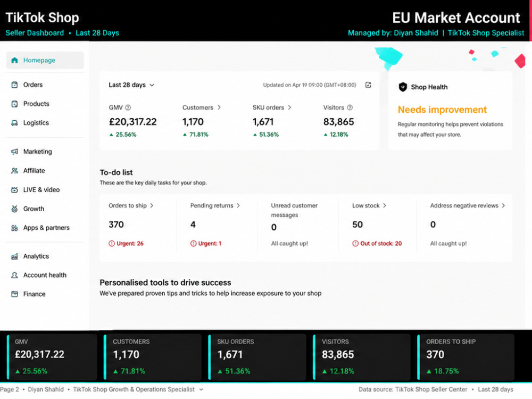Open the LIVE & video icon
This screenshot has width=532, height=399.
[x=14, y=190]
